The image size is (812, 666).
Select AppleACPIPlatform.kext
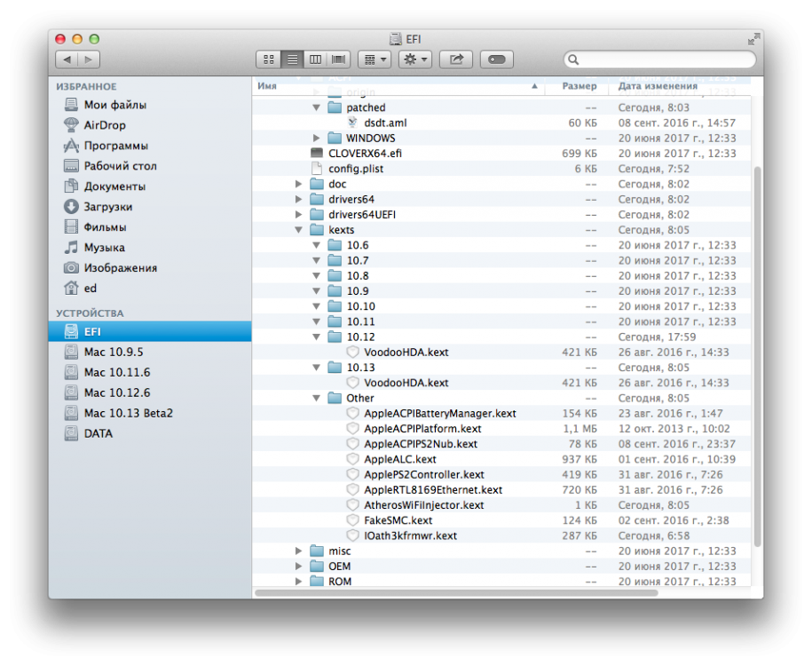pyautogui.click(x=501, y=429)
